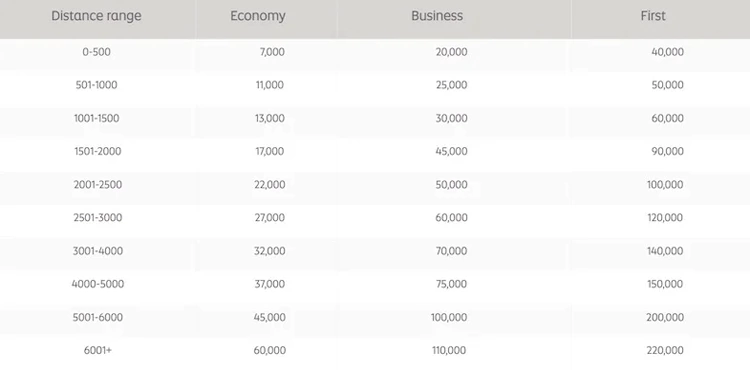Click the 1001-1500 distance row label
This screenshot has height=370, width=750.
(x=96, y=118)
